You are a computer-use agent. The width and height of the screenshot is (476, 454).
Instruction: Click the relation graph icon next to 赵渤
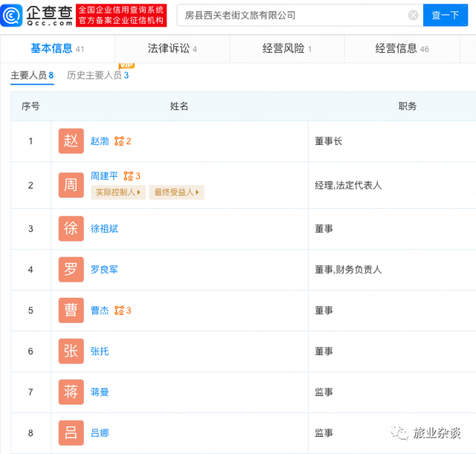tap(119, 141)
